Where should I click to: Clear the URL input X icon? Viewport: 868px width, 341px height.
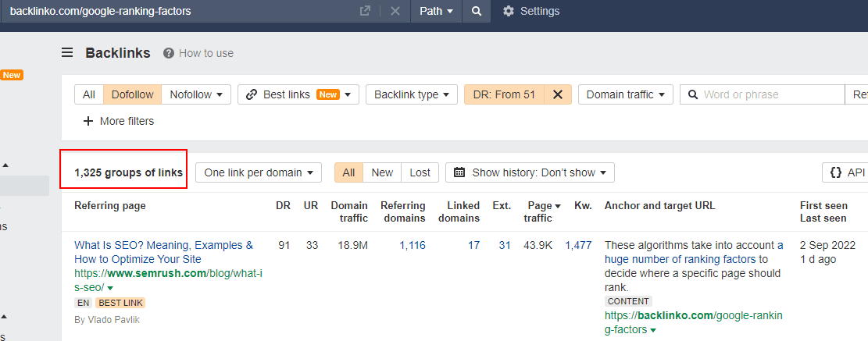[x=395, y=11]
